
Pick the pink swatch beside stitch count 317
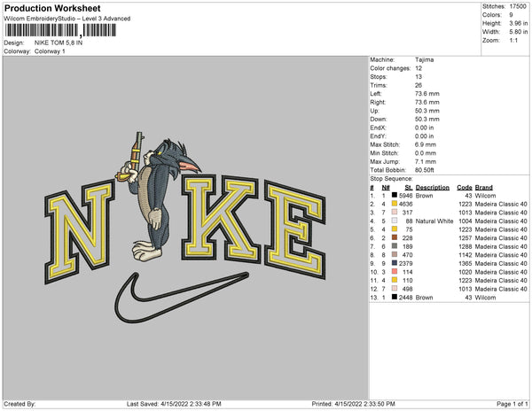tap(395, 212)
